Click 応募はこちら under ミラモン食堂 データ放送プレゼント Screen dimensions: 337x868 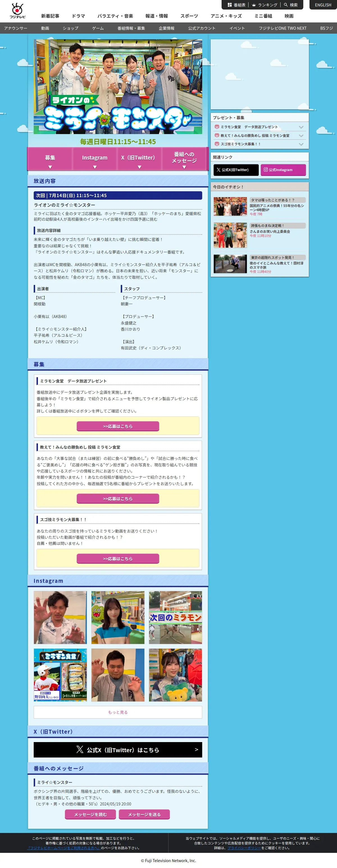tap(118, 426)
